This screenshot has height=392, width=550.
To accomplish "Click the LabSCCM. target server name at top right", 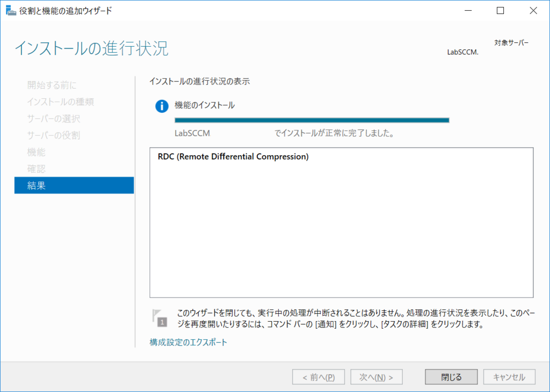I will click(x=462, y=52).
